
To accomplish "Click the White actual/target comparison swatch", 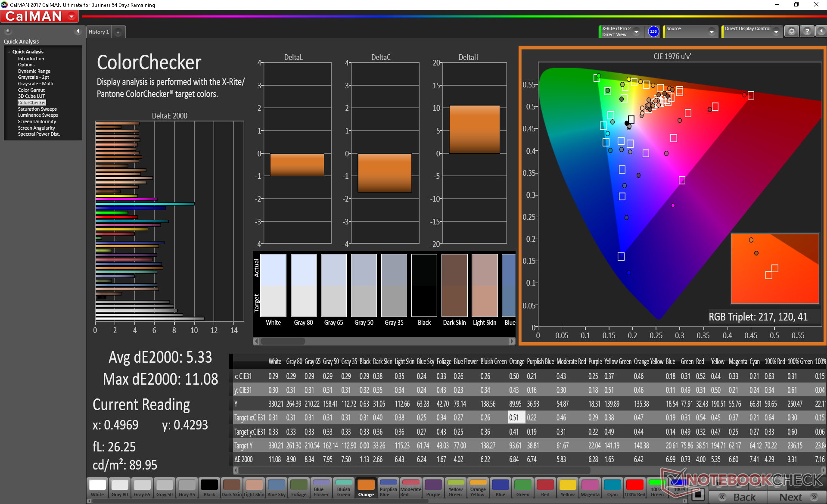I will [273, 285].
